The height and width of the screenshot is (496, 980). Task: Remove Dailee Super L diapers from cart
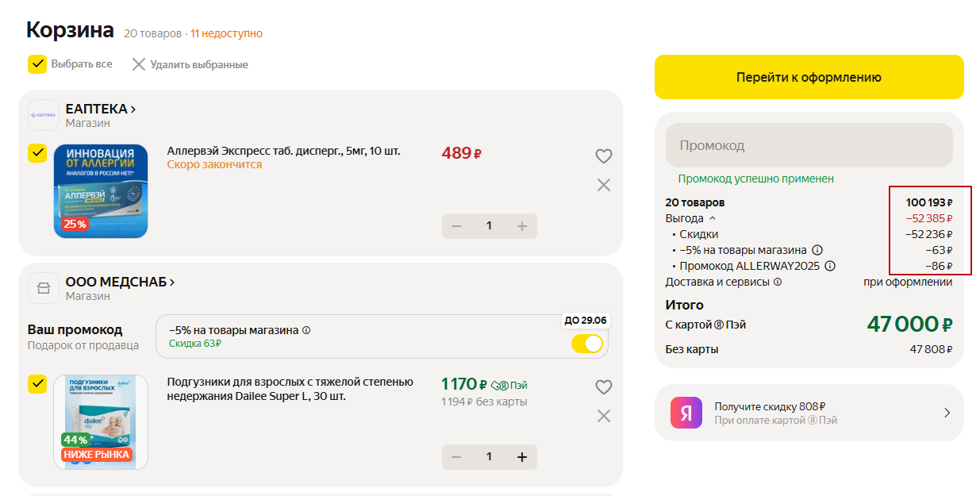604,416
